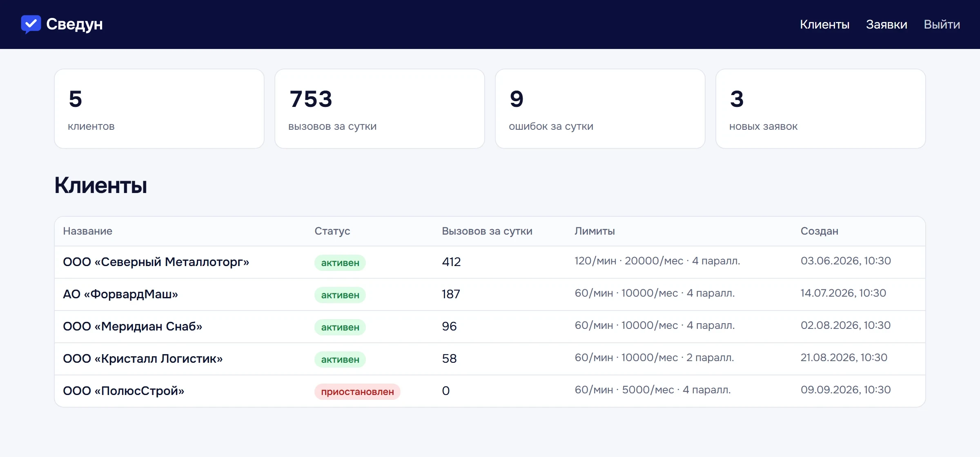This screenshot has height=457, width=980.
Task: Open the Заявки navigation item
Action: [886, 24]
